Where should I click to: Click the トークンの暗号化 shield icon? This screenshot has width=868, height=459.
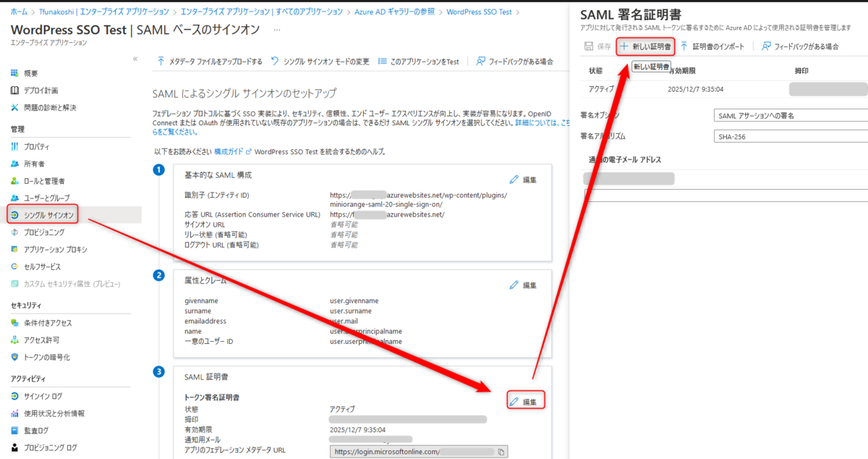15,357
